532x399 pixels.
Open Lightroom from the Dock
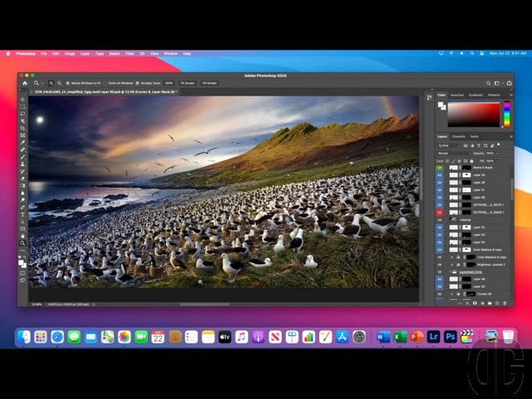[x=433, y=337]
